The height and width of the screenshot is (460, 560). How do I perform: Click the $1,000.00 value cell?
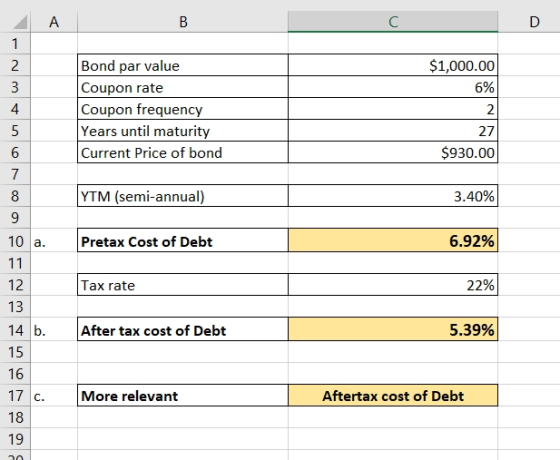pos(393,65)
